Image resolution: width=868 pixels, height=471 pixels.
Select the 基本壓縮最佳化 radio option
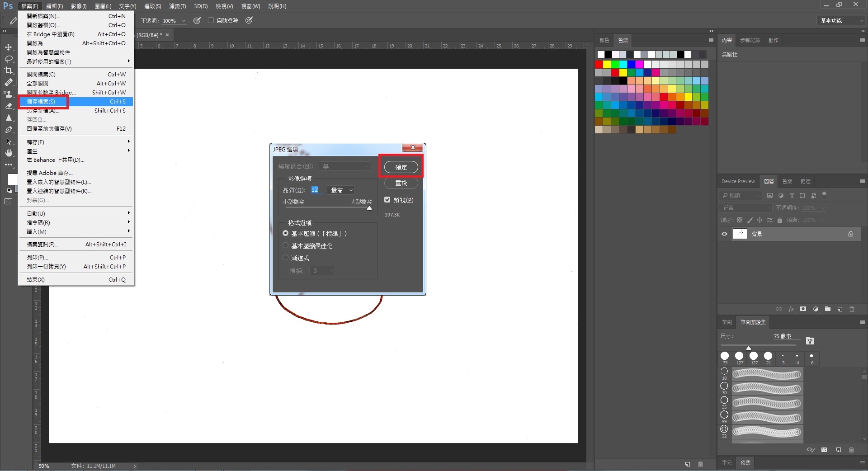click(x=285, y=245)
